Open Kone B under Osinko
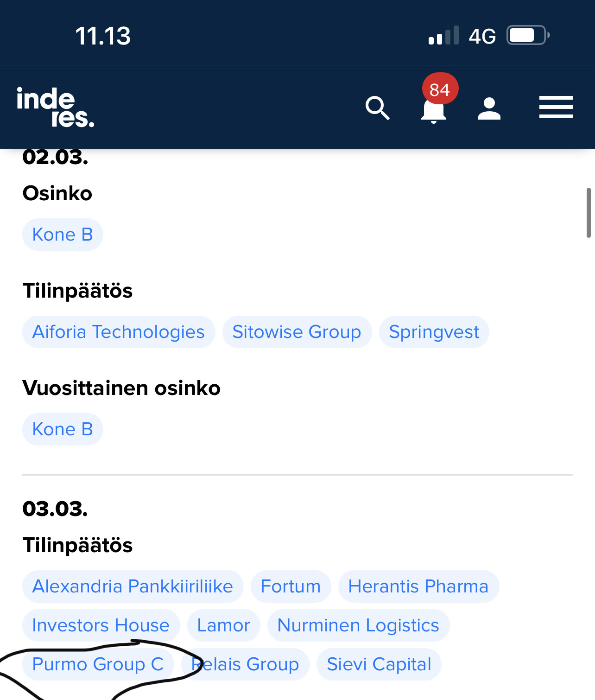This screenshot has height=700, width=595. click(x=63, y=235)
